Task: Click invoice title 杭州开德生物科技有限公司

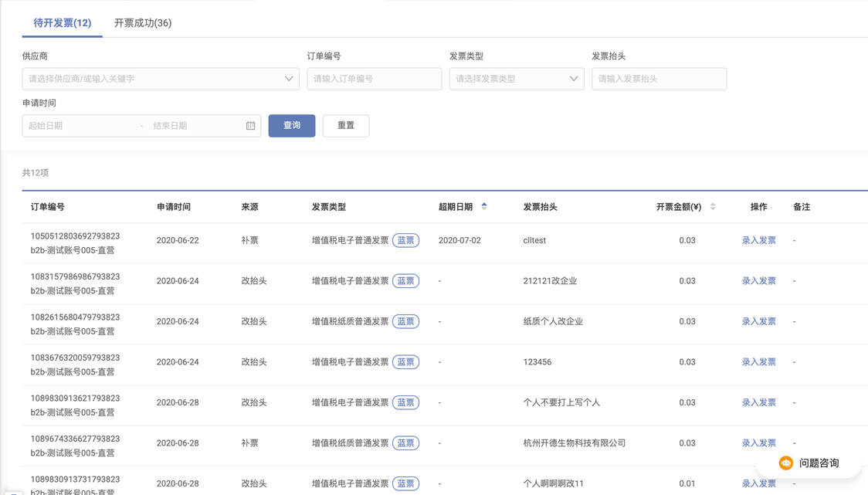Action: pyautogui.click(x=574, y=443)
